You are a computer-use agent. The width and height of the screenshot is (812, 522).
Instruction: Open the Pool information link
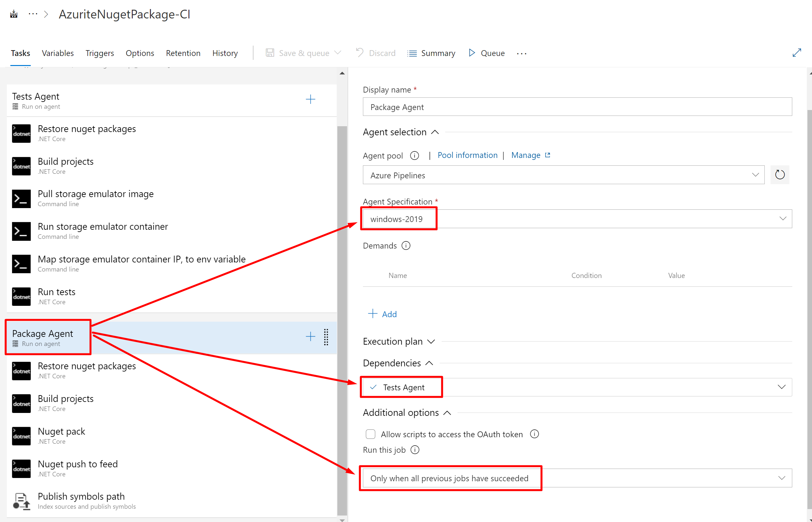pyautogui.click(x=468, y=155)
